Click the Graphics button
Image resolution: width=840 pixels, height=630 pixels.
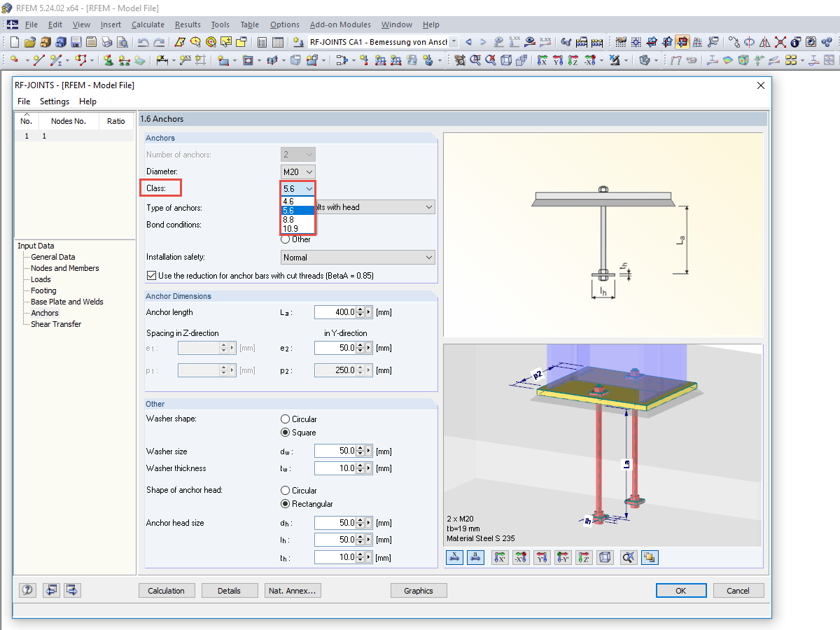pos(419,591)
